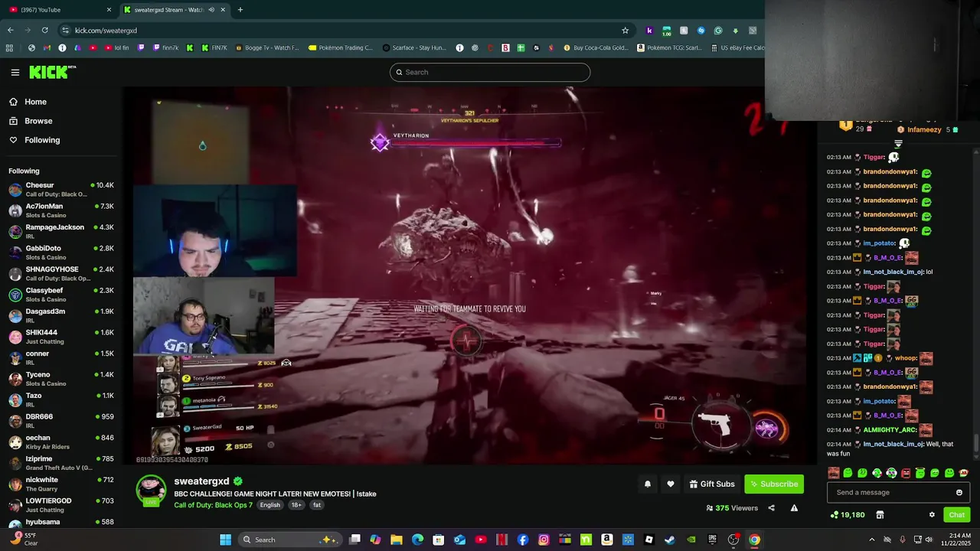The width and height of the screenshot is (980, 551).
Task: Open the chat emote picker smiley
Action: (959, 493)
